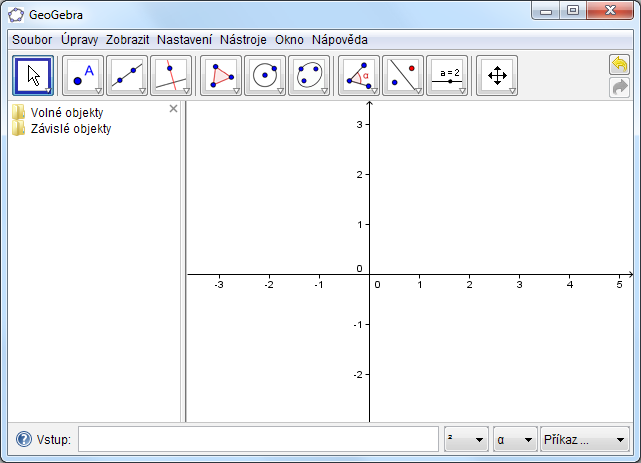The image size is (641, 463).
Task: Expand the Circle tool dropdown triangle
Action: 280,91
